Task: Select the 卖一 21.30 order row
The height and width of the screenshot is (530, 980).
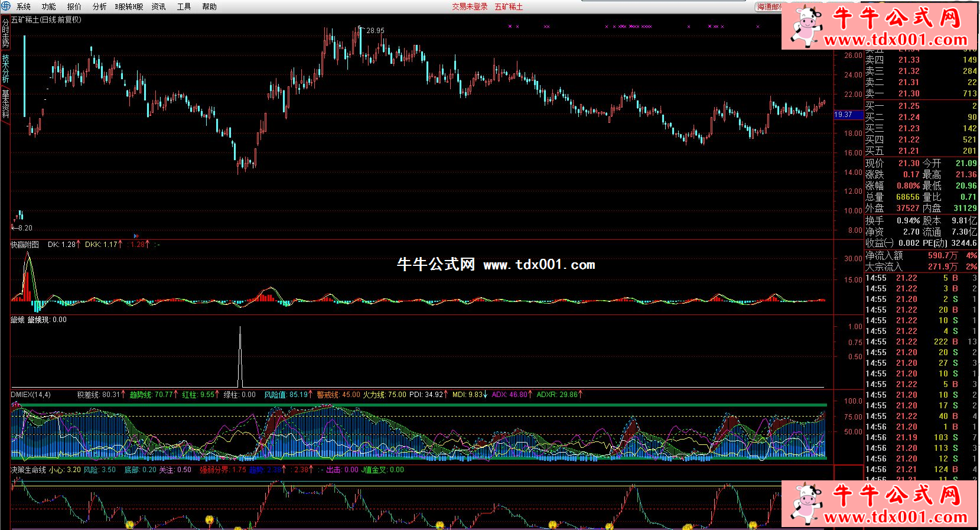Action: pos(921,93)
